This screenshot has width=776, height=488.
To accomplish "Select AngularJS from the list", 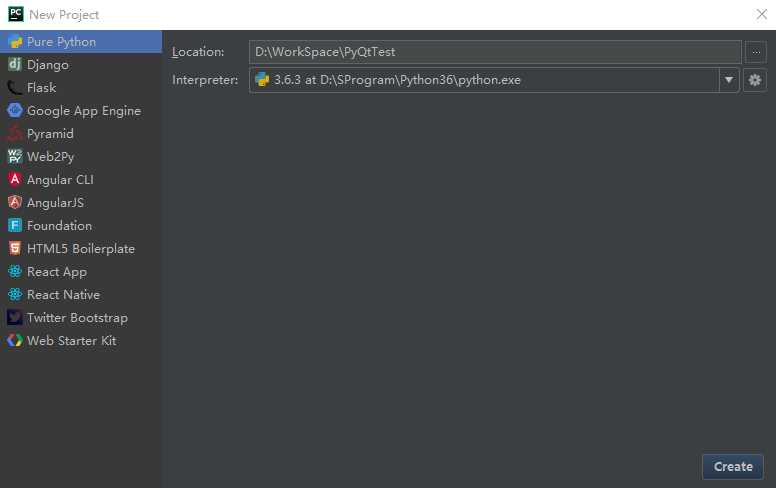I will tap(81, 202).
